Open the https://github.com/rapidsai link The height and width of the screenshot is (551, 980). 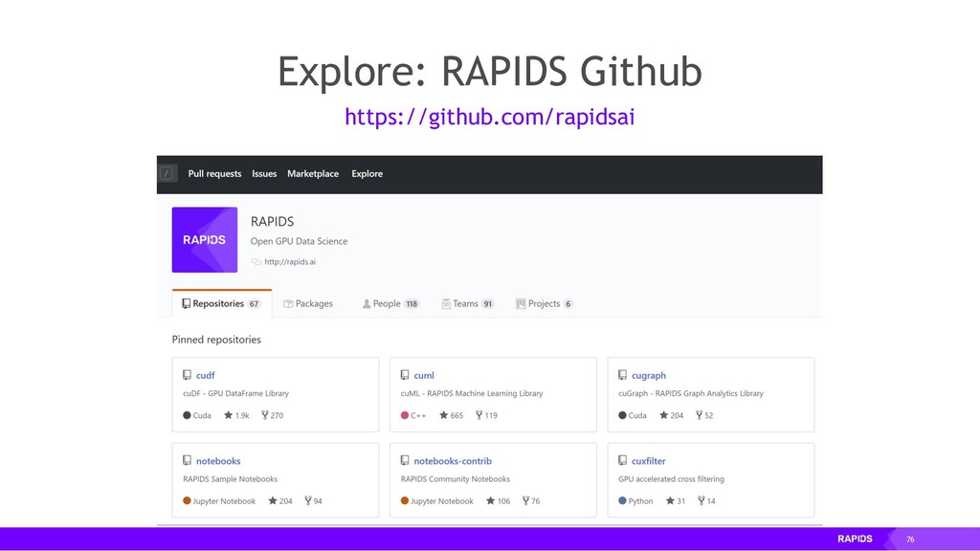pyautogui.click(x=490, y=117)
